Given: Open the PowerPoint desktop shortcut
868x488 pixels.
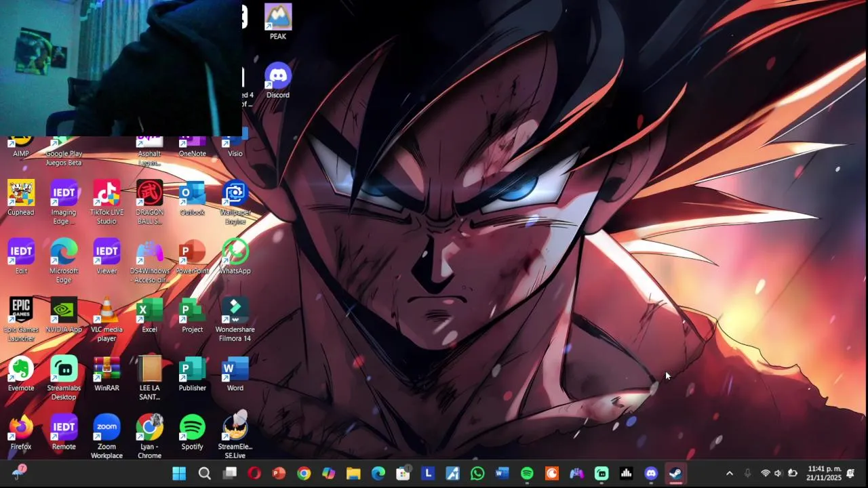Looking at the screenshot, I should point(192,256).
